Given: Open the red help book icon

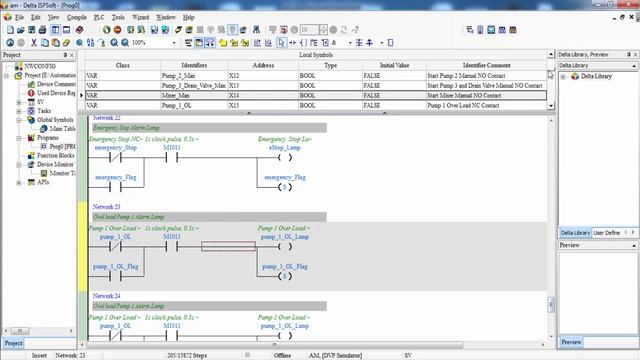Looking at the screenshot, I should (x=80, y=30).
